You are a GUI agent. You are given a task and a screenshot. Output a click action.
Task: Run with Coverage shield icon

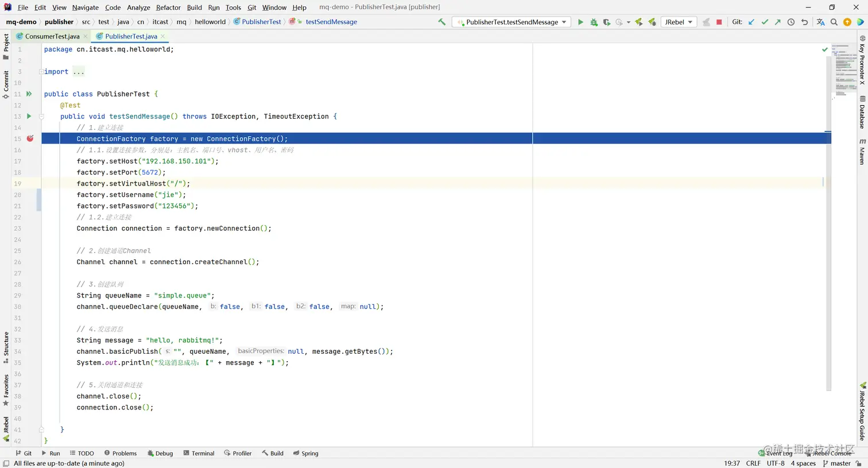tap(606, 22)
